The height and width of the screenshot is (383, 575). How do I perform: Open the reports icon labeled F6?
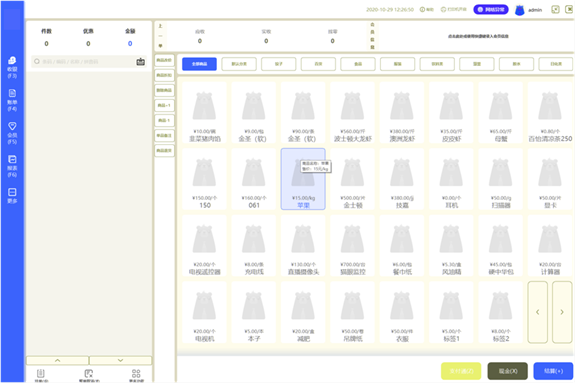coord(12,166)
